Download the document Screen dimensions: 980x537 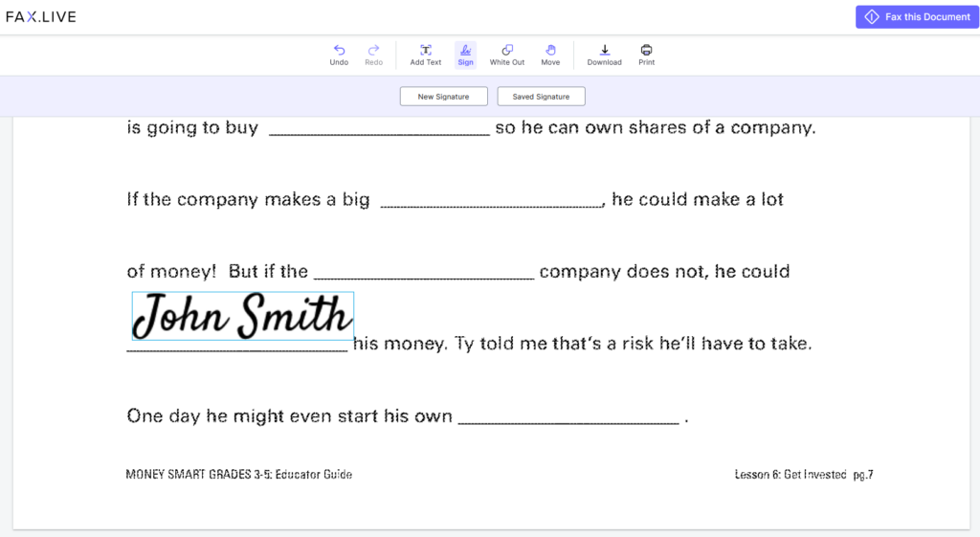pyautogui.click(x=605, y=55)
